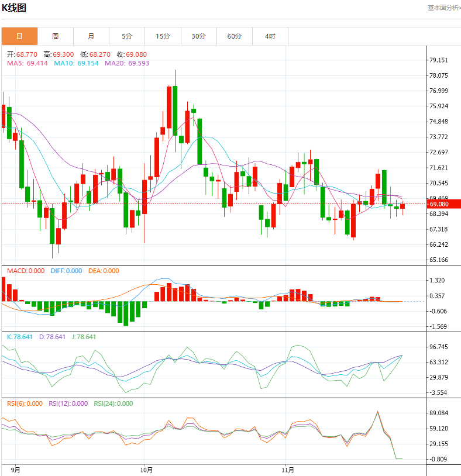This screenshot has width=461, height=476.
Task: Click the 1.320 MACD axis label
Action: coord(437,280)
